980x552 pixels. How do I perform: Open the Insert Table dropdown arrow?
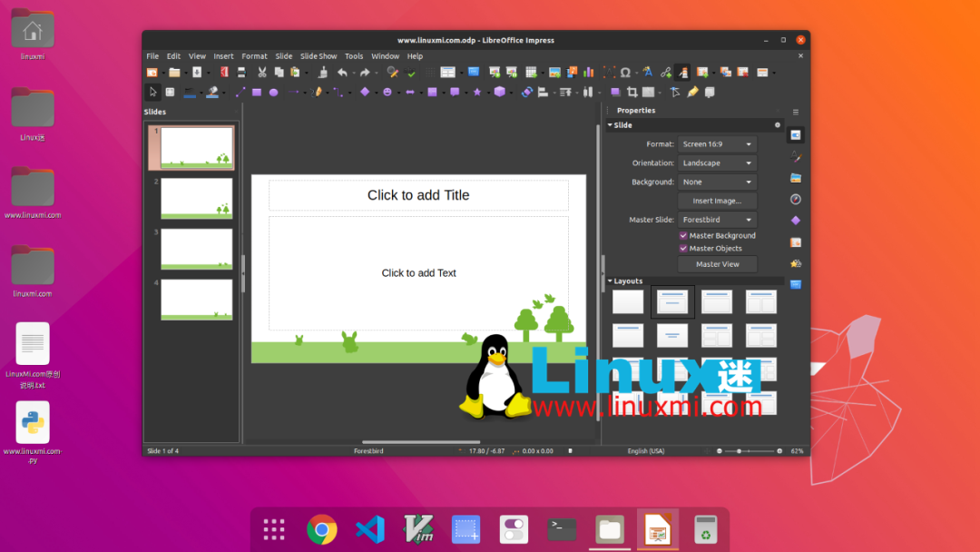point(543,74)
